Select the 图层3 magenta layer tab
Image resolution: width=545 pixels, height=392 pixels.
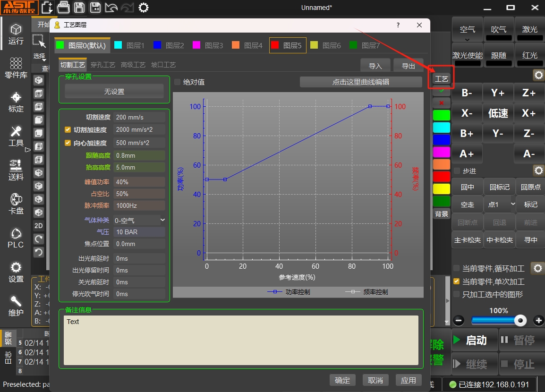click(208, 45)
